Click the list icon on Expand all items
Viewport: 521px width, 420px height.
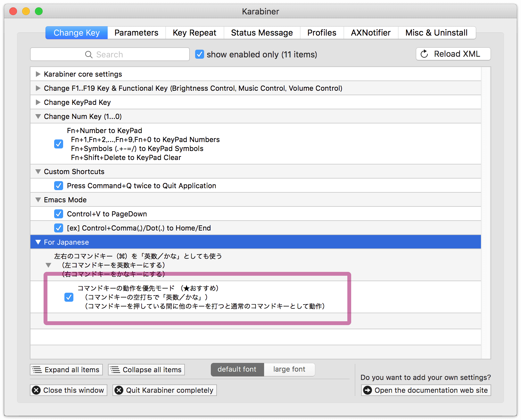click(x=37, y=370)
